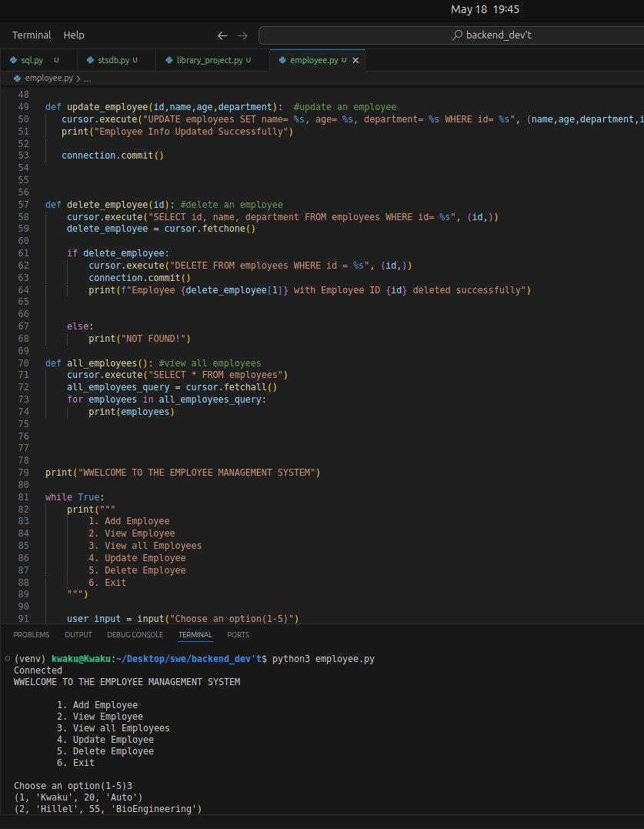The image size is (644, 829).
Task: Click the breadcrumb ellipsis after employee.py
Action: tap(88, 79)
